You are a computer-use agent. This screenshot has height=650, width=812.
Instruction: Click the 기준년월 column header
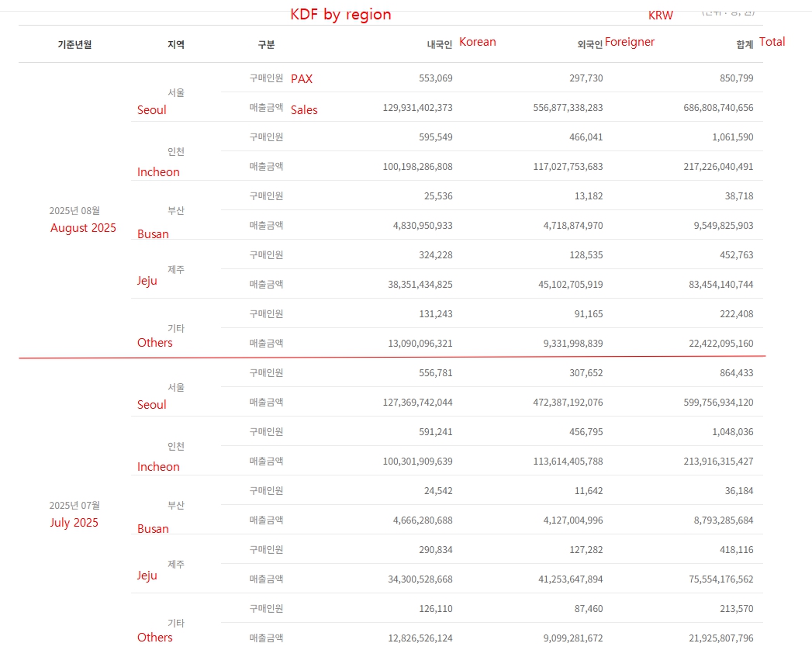(74, 45)
